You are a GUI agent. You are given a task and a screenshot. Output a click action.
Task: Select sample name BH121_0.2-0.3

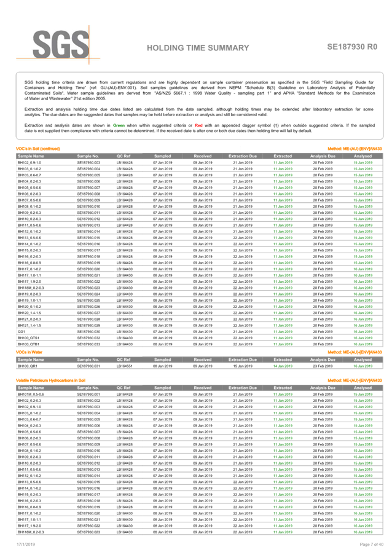[x=29, y=319]
